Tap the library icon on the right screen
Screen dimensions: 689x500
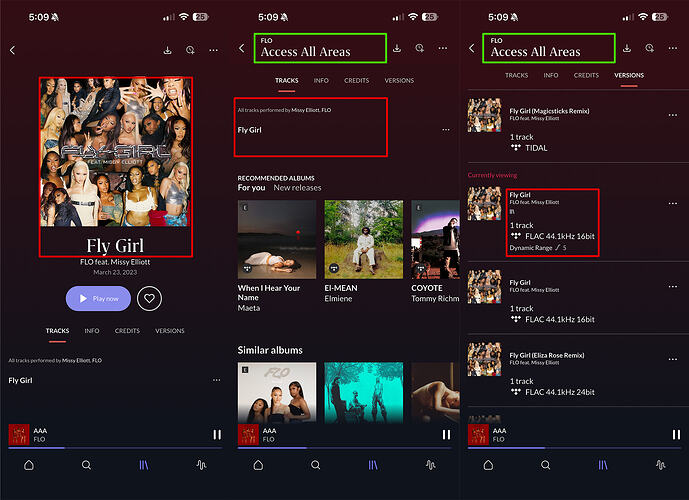pos(603,465)
